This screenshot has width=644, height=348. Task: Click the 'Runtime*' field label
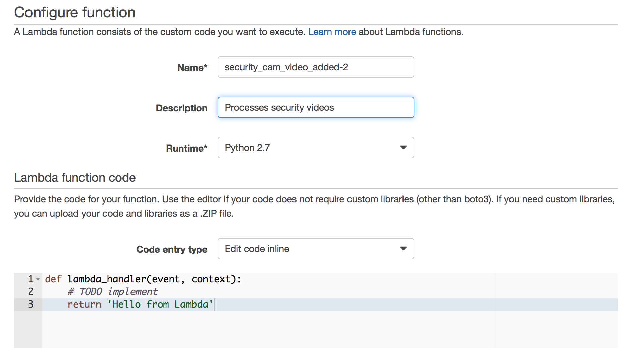186,148
